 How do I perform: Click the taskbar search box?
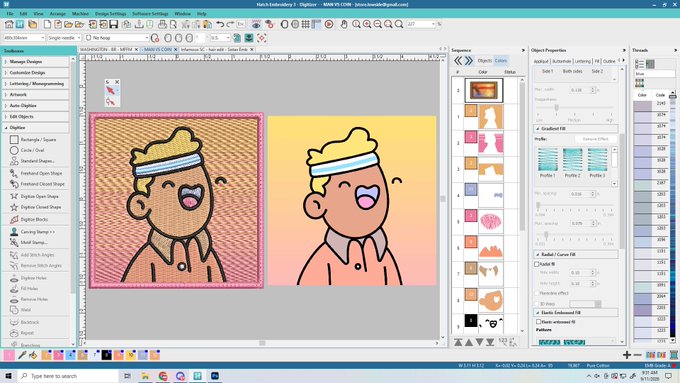point(68,376)
